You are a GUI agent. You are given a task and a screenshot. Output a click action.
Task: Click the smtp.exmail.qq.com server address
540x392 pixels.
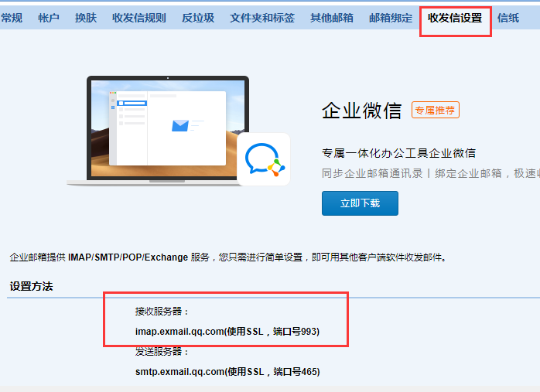pos(227,372)
